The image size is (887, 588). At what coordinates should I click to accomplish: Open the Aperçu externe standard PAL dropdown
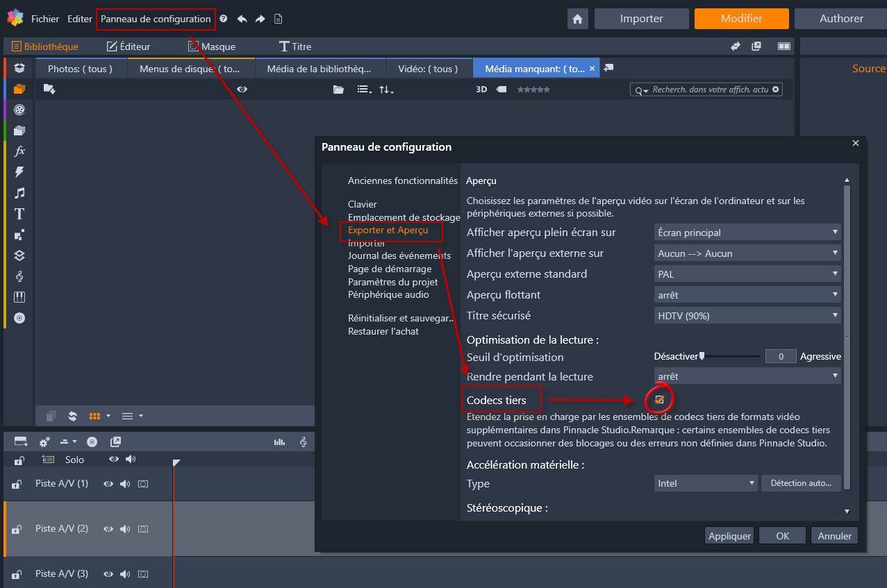(747, 274)
